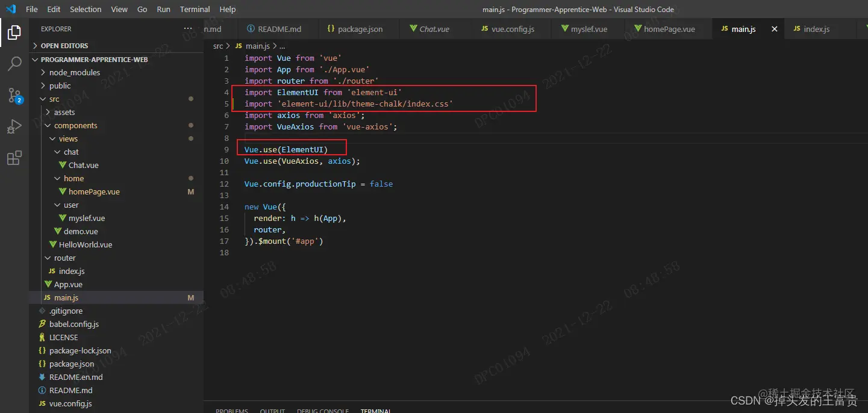Open Explorer more actions ellipsis

189,29
